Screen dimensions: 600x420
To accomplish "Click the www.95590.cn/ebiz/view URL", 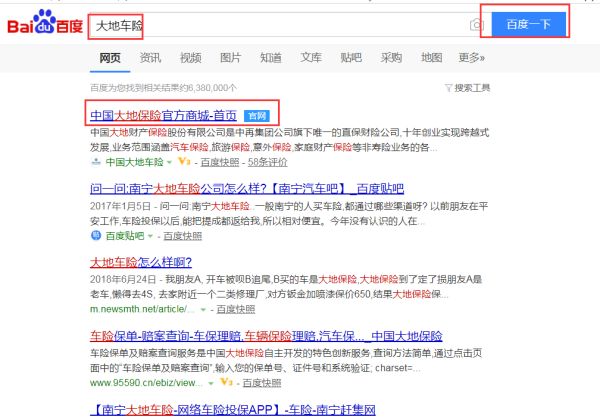I will pos(146,383).
